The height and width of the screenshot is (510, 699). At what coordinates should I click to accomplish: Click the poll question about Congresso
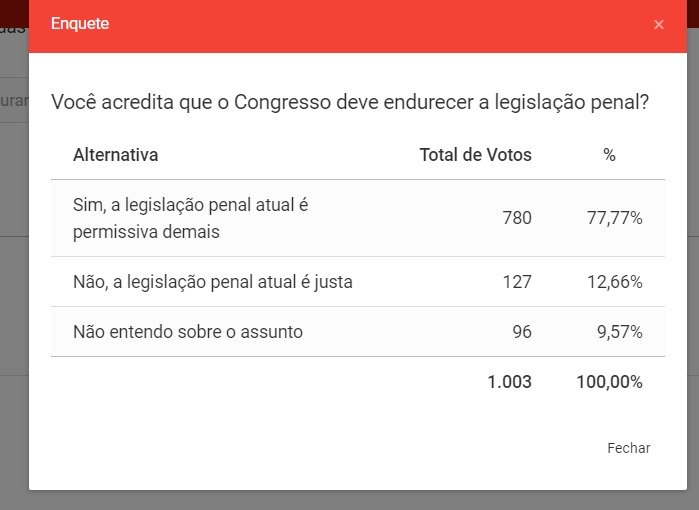point(350,102)
